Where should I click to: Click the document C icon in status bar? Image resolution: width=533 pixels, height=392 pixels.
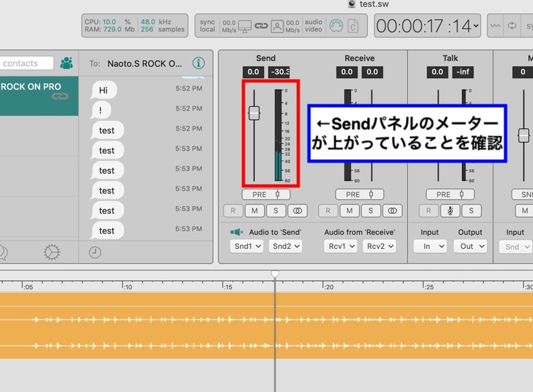(353, 26)
